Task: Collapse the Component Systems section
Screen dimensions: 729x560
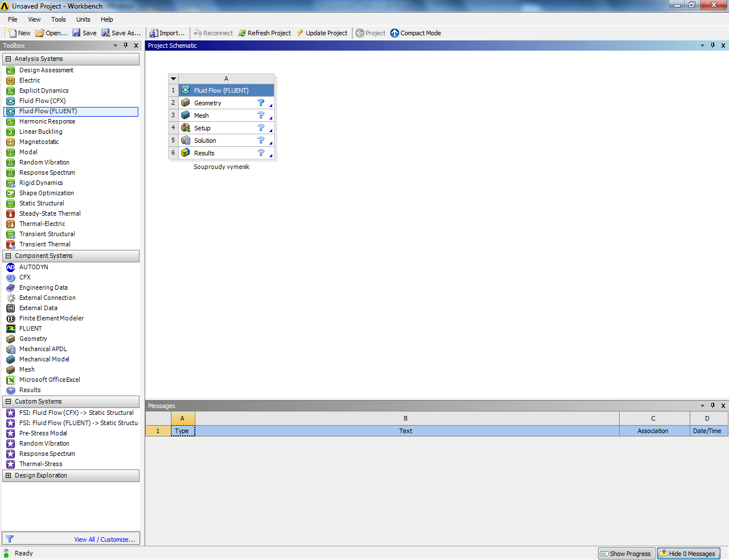Action: click(8, 256)
